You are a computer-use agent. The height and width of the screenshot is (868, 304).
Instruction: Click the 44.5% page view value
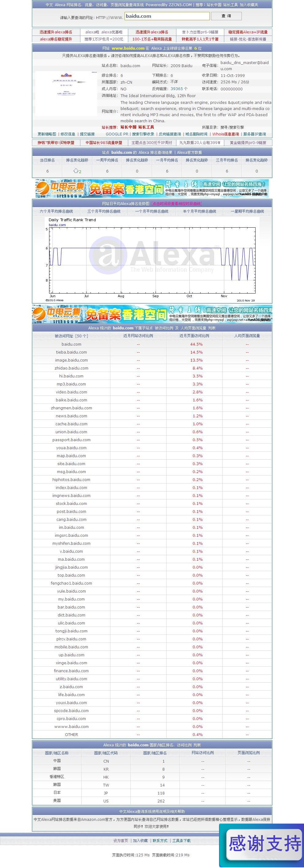click(196, 344)
